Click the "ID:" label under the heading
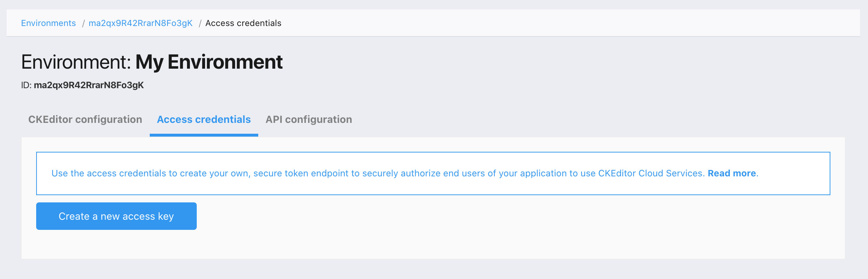Image resolution: width=868 pixels, height=279 pixels. tap(26, 85)
